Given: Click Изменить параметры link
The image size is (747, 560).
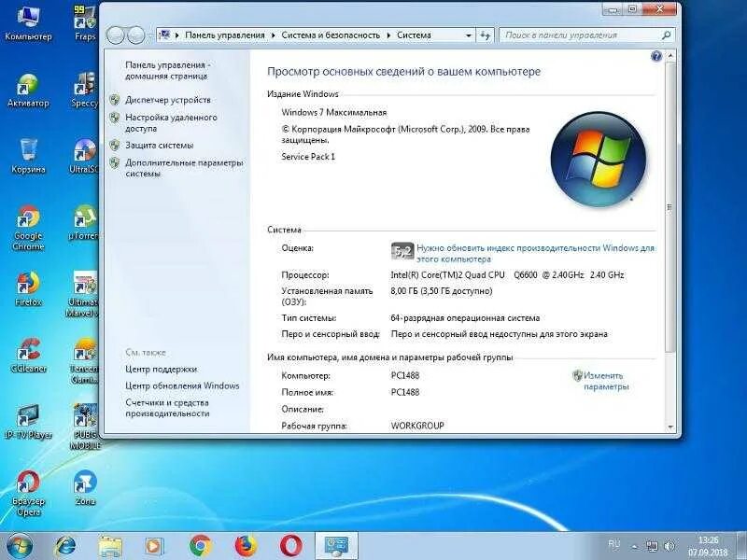Looking at the screenshot, I should (606, 381).
